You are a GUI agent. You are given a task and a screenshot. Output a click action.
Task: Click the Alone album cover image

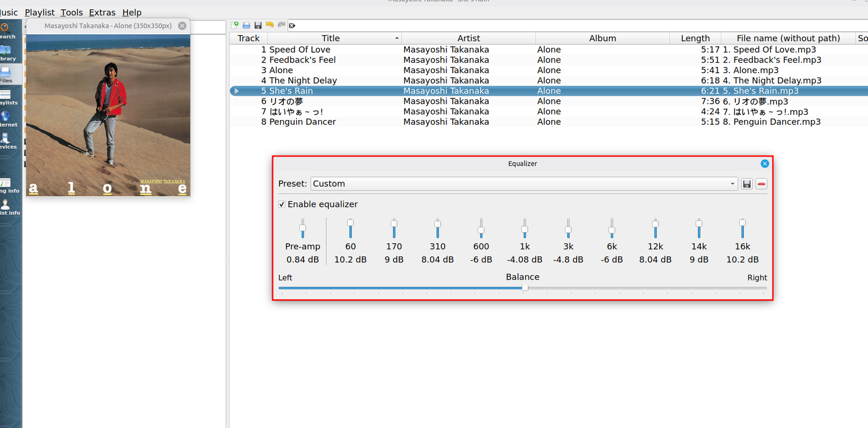(108, 116)
